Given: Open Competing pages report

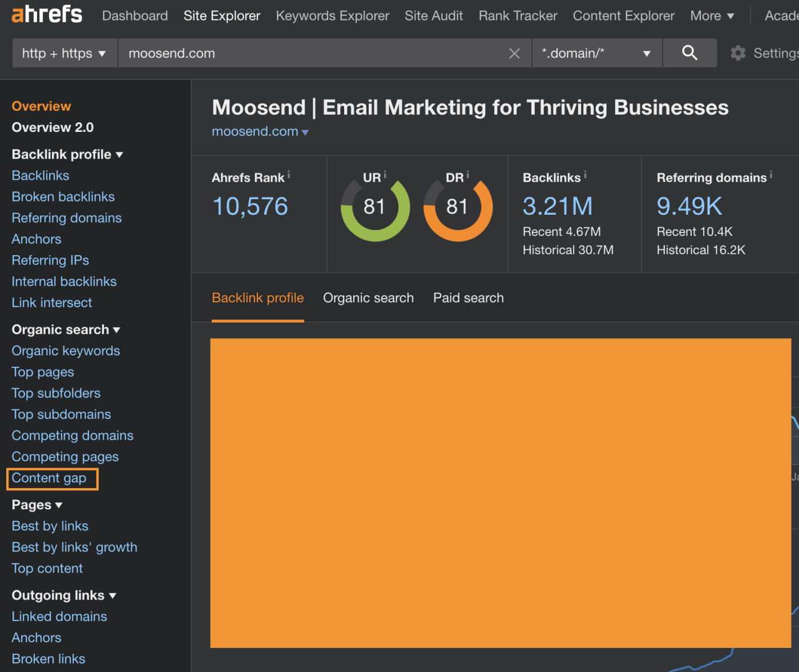Looking at the screenshot, I should 65,456.
